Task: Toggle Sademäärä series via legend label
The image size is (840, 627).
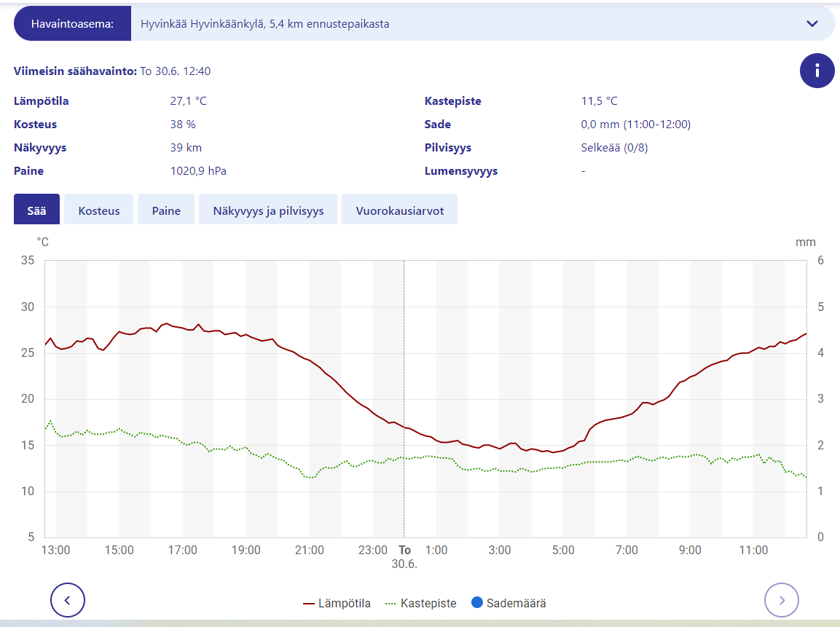Action: pos(517,603)
